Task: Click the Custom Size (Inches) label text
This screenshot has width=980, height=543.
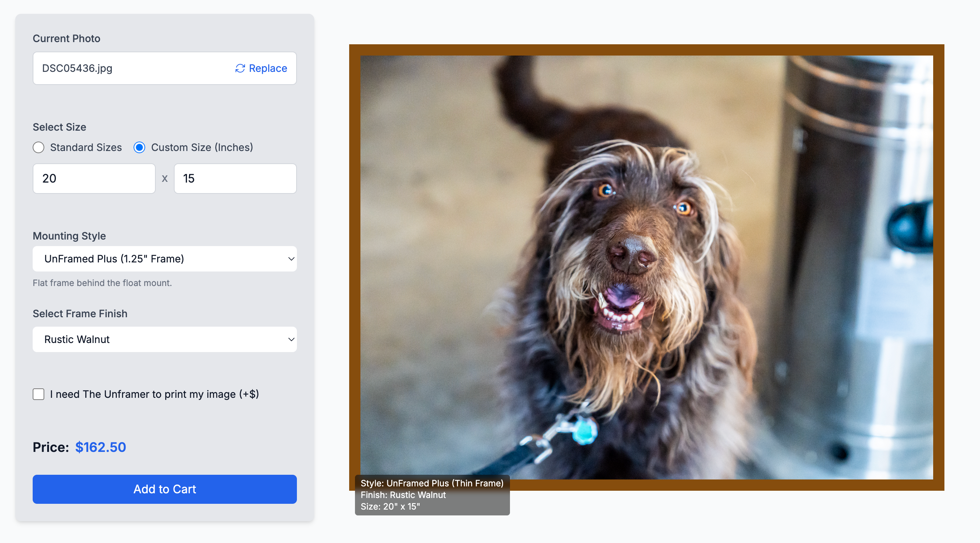Action: [x=202, y=148]
